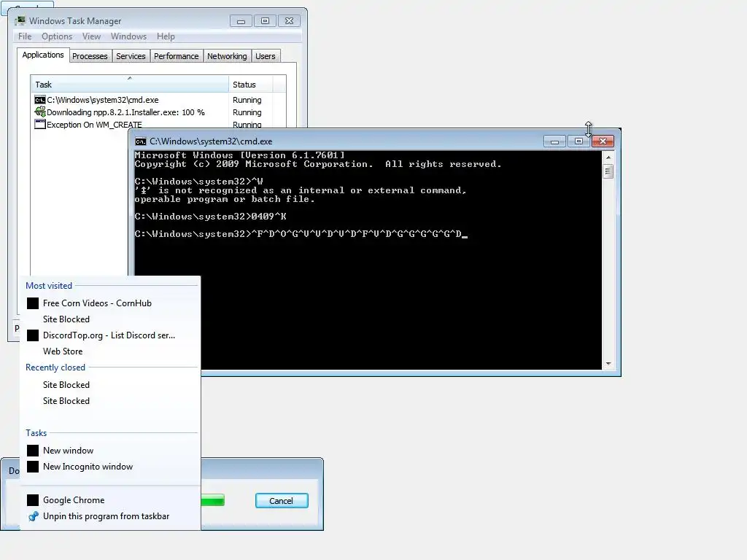Click the cmd scrollbar down arrow
Screen dimensions: 747x560
coord(608,364)
